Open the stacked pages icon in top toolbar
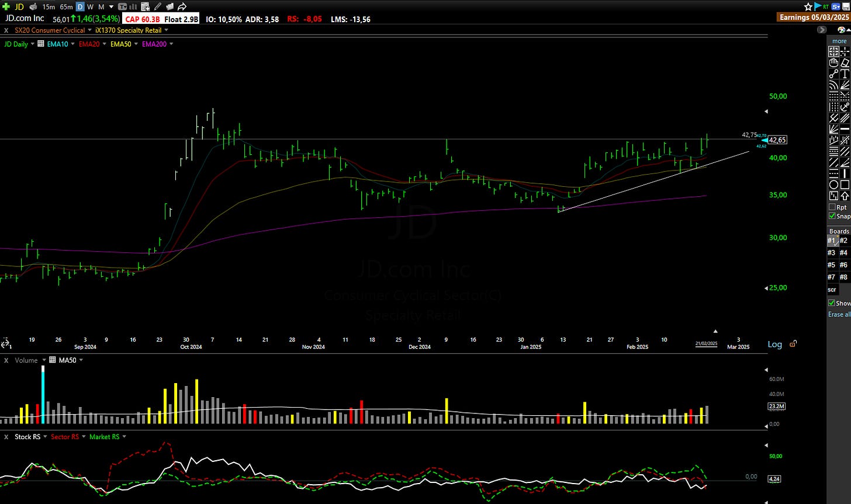 coord(169,6)
